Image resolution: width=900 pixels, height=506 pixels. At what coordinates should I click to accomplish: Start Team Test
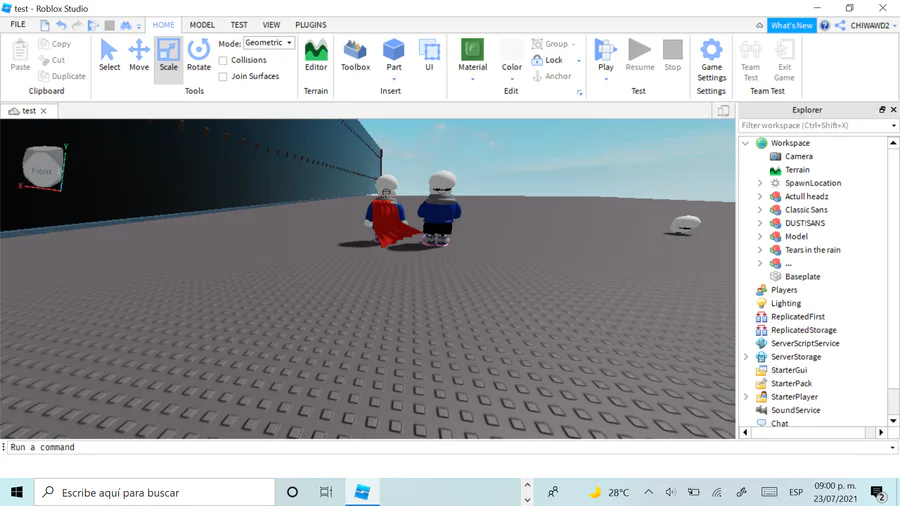(x=750, y=60)
